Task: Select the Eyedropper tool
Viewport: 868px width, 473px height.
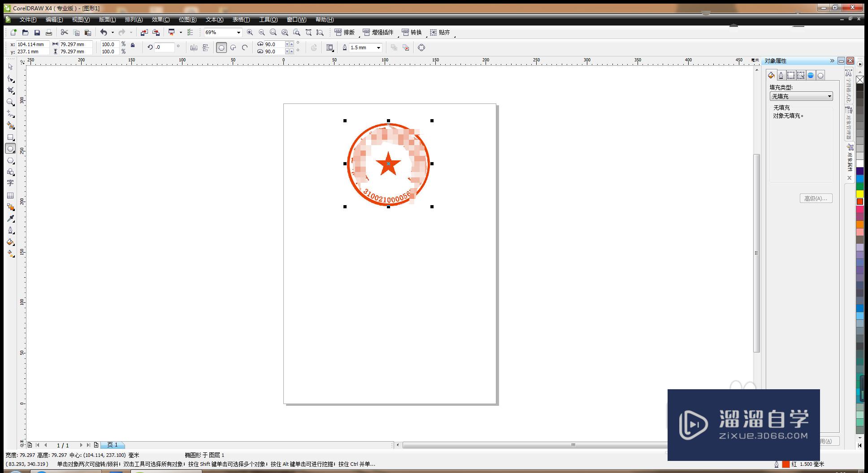Action: [10, 219]
